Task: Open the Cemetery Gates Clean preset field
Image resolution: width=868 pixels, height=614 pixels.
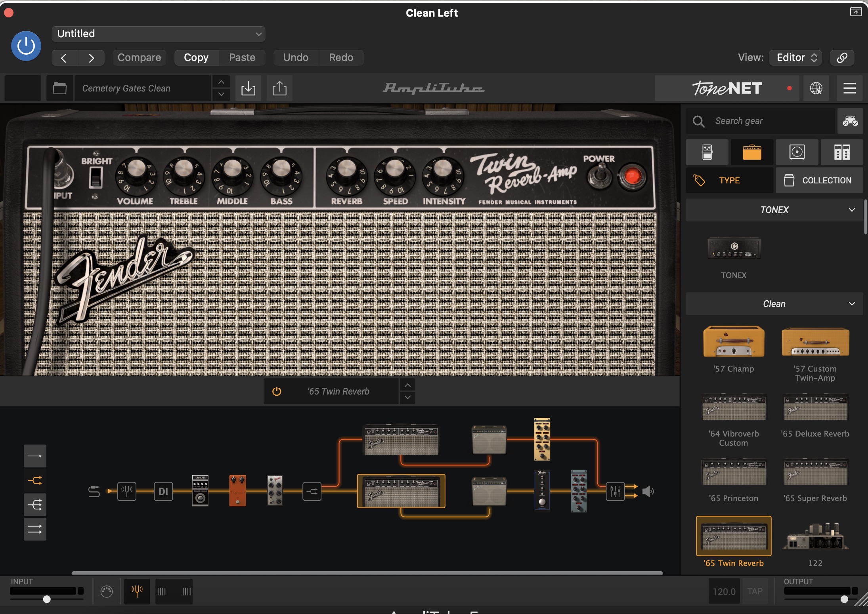Action: click(x=143, y=88)
